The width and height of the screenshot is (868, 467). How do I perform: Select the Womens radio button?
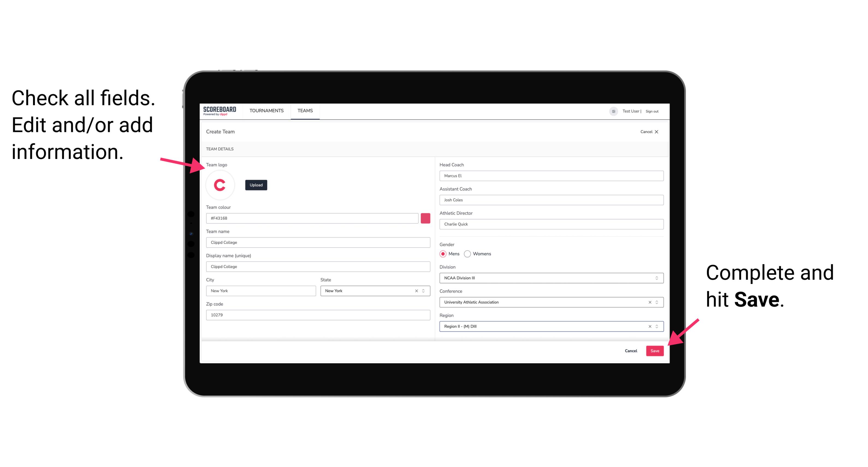(468, 254)
